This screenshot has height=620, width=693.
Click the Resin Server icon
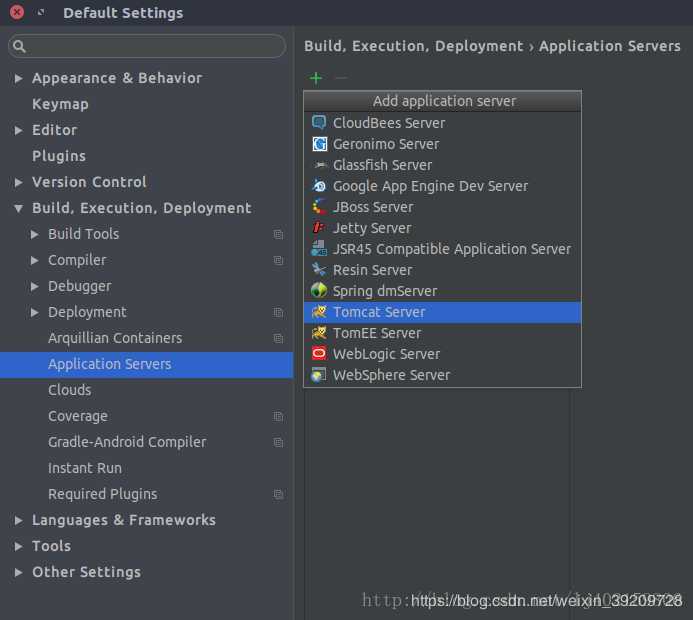[x=319, y=270]
